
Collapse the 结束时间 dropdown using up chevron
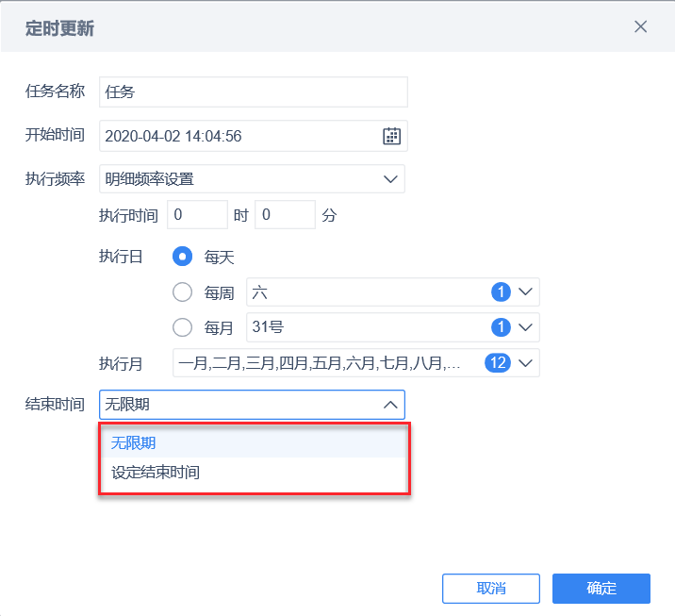tap(390, 405)
